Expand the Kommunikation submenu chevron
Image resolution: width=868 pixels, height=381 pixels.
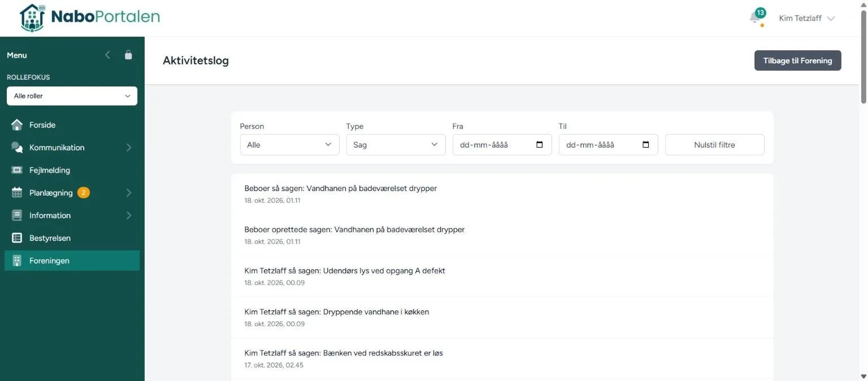coord(129,148)
